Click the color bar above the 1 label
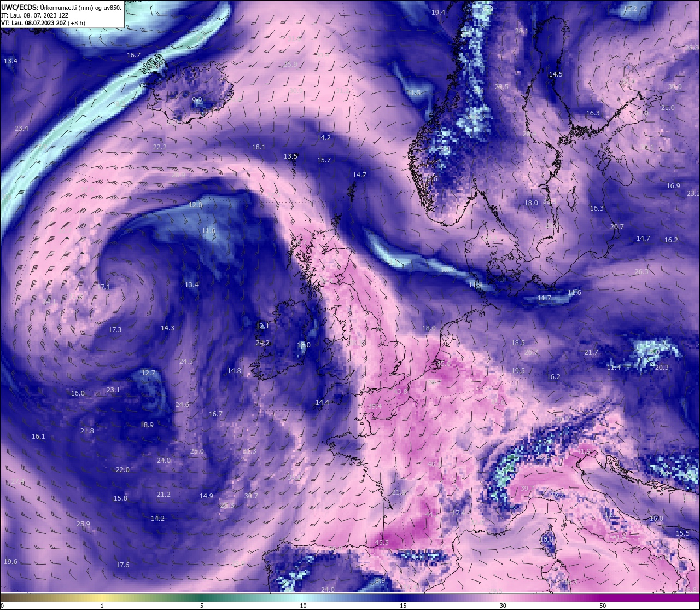Image resolution: width=700 pixels, height=610 pixels. point(102,597)
